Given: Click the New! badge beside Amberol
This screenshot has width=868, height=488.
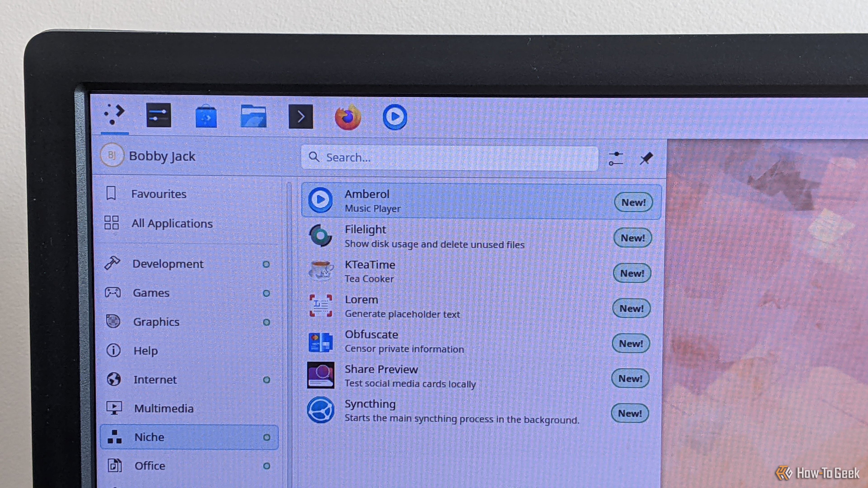Looking at the screenshot, I should pos(634,202).
